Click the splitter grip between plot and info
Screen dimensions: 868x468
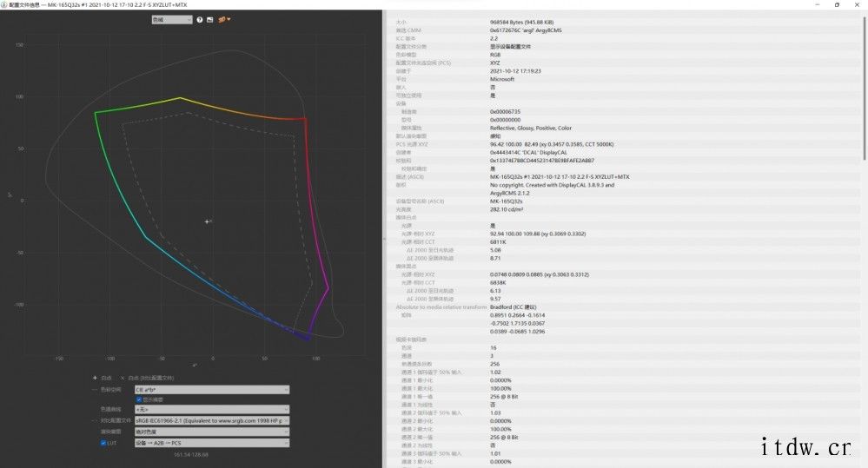coord(384,239)
